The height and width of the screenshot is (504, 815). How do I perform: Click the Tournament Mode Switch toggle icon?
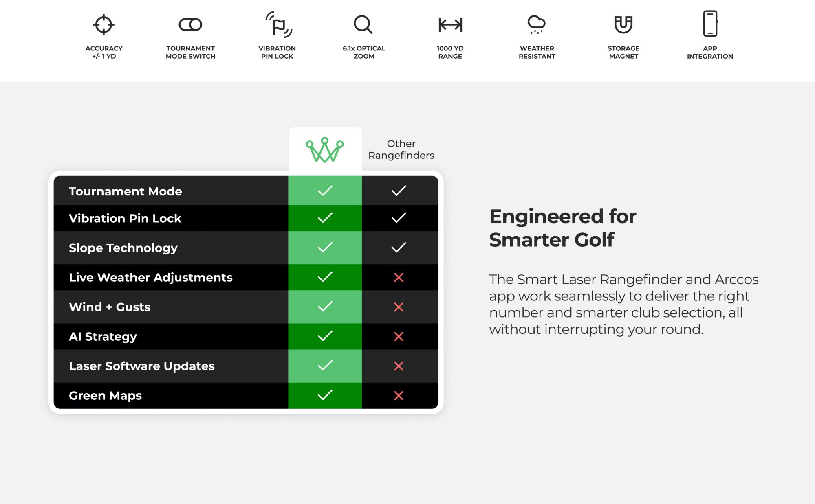pos(190,24)
